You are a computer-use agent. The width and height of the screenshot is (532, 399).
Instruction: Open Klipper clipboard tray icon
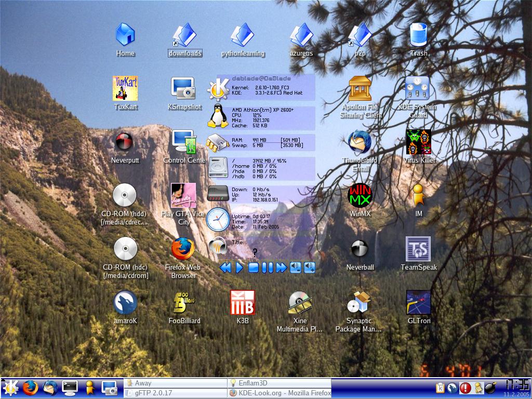[x=440, y=388]
